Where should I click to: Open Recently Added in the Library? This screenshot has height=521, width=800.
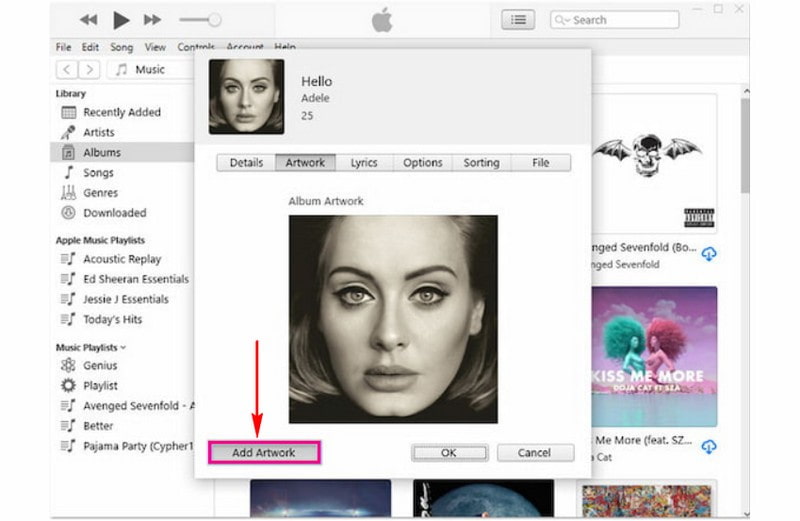click(121, 112)
